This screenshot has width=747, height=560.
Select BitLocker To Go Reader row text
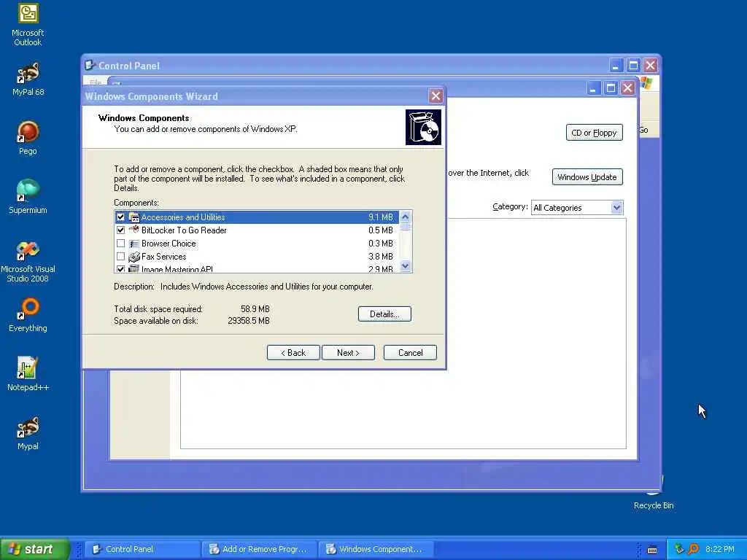pyautogui.click(x=184, y=230)
